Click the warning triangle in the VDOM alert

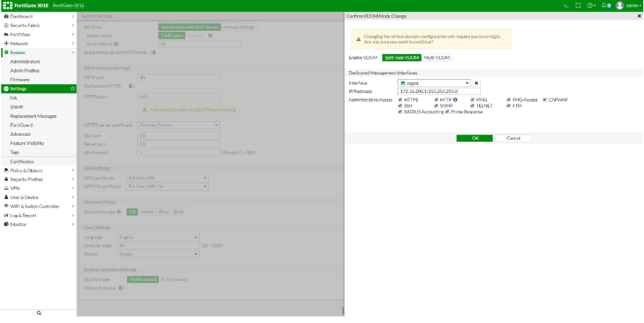point(358,40)
